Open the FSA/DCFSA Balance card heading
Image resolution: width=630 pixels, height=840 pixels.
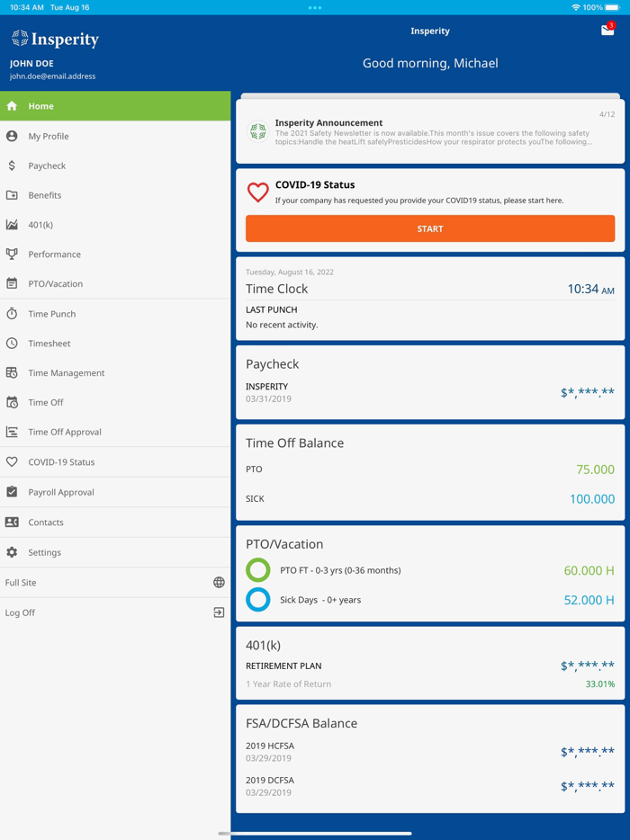click(301, 723)
